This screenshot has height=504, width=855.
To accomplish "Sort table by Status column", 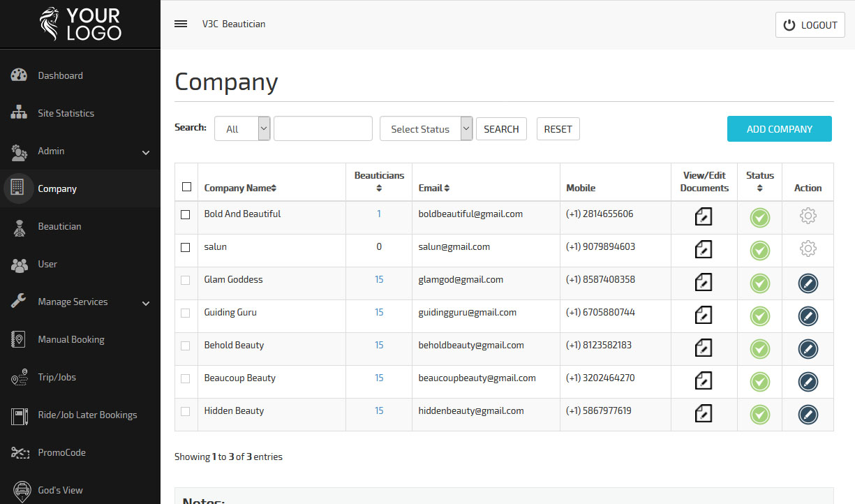I will click(x=760, y=181).
